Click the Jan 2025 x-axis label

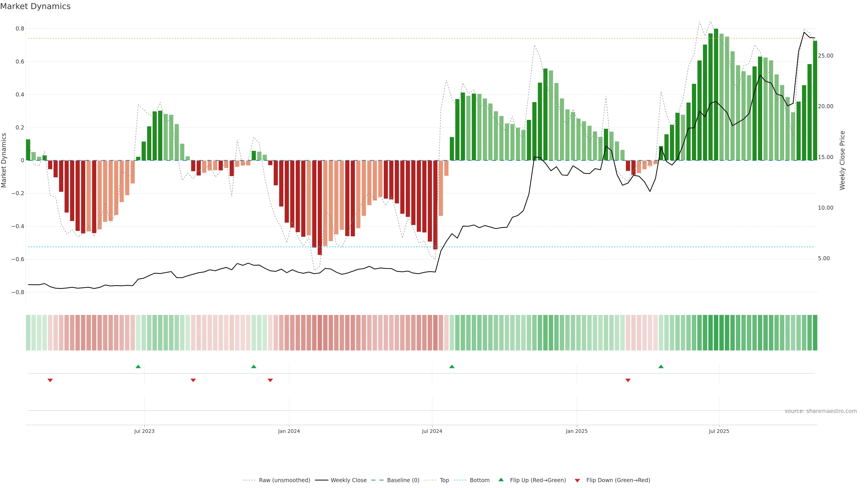[577, 431]
